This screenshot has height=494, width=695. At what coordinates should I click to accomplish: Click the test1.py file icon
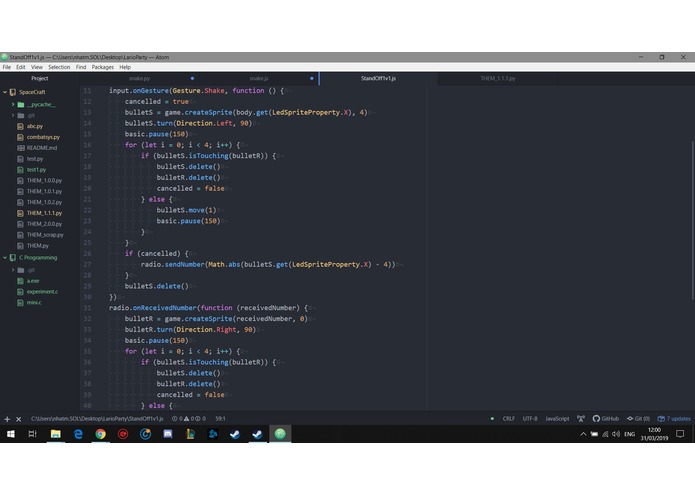point(20,170)
